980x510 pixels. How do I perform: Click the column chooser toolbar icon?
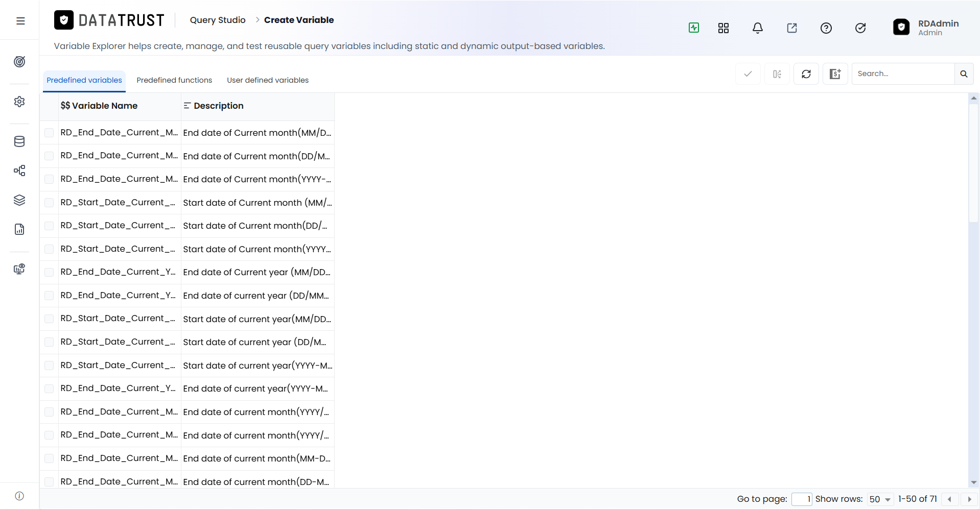(777, 74)
